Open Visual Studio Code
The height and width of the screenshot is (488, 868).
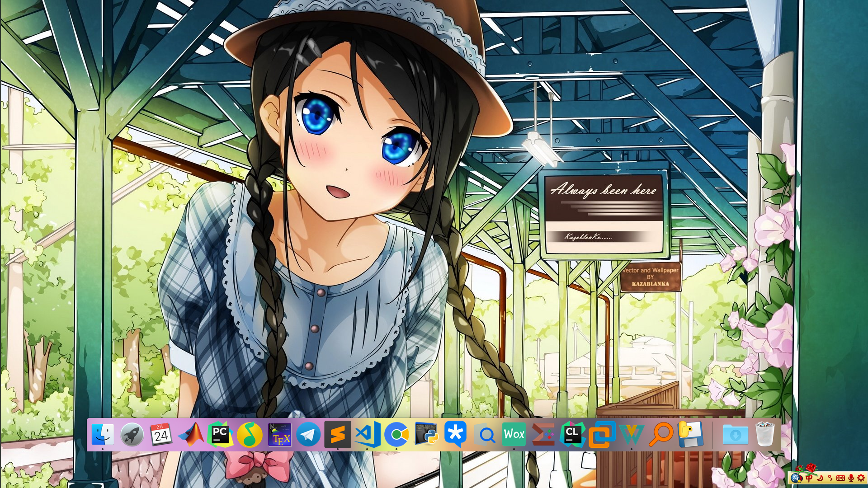pos(367,435)
